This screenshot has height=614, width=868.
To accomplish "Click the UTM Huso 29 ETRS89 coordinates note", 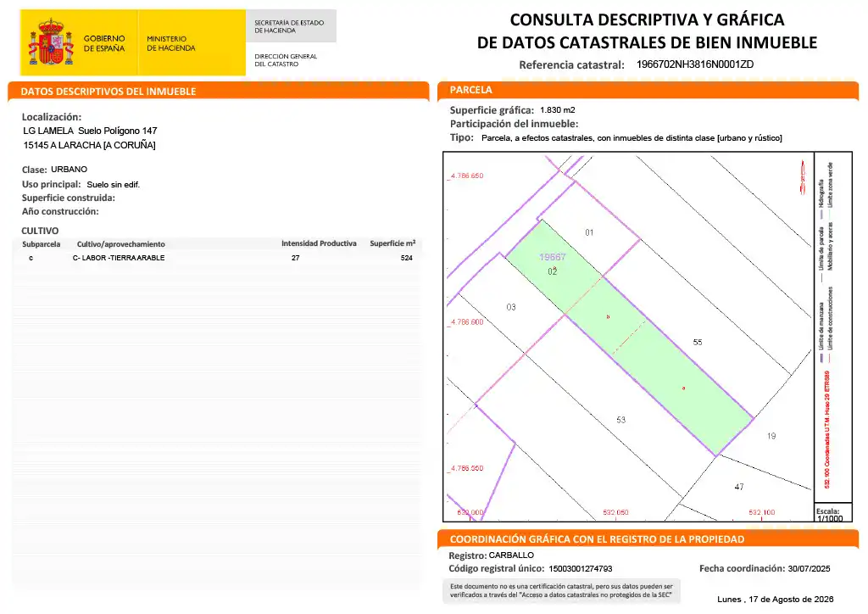I will (827, 430).
